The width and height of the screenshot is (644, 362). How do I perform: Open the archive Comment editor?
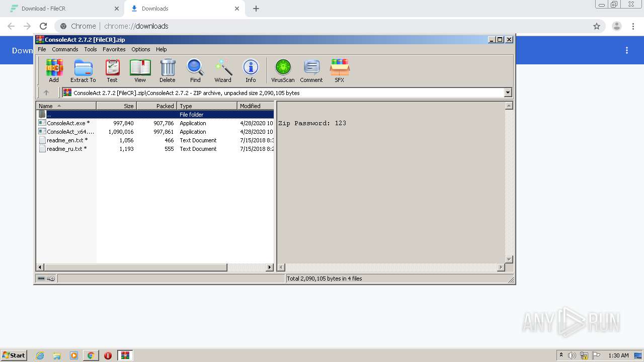coord(311,70)
